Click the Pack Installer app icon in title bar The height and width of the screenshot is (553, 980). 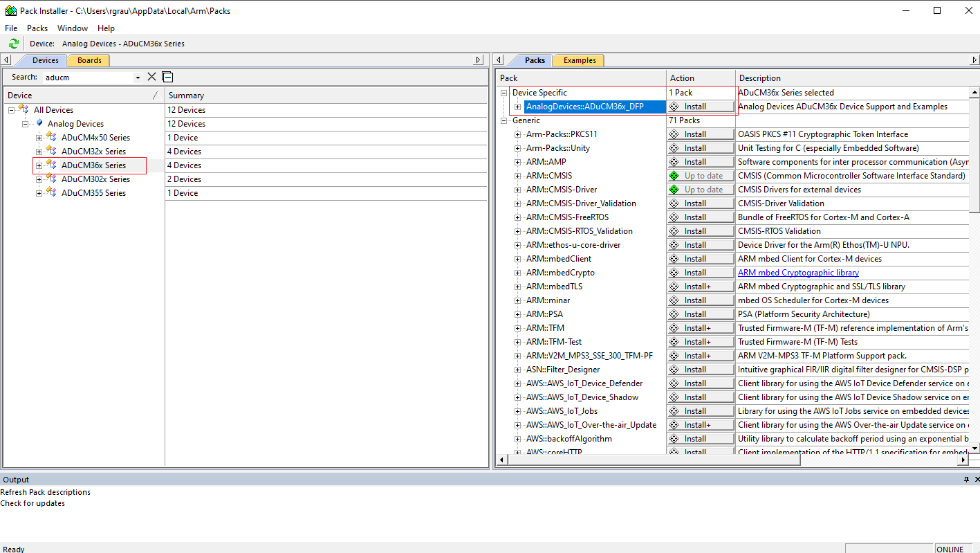coord(11,10)
